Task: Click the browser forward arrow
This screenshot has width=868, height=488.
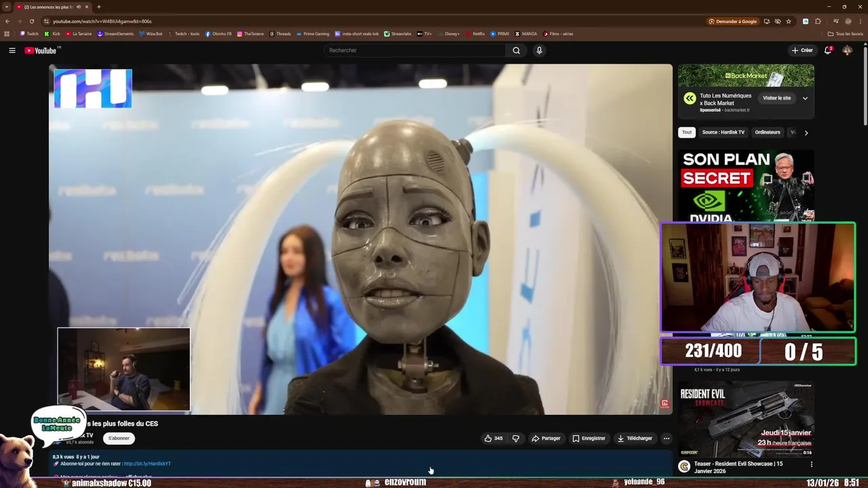Action: (x=19, y=21)
